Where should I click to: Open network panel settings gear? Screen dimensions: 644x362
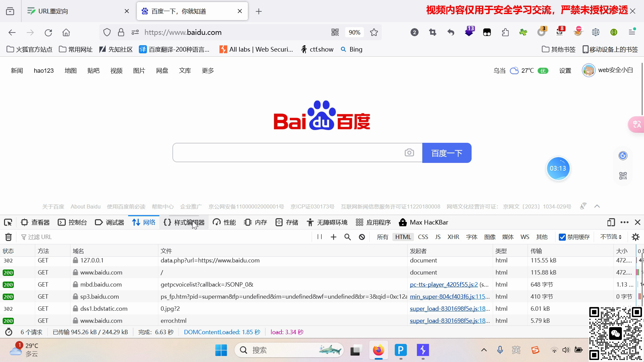pyautogui.click(x=636, y=237)
